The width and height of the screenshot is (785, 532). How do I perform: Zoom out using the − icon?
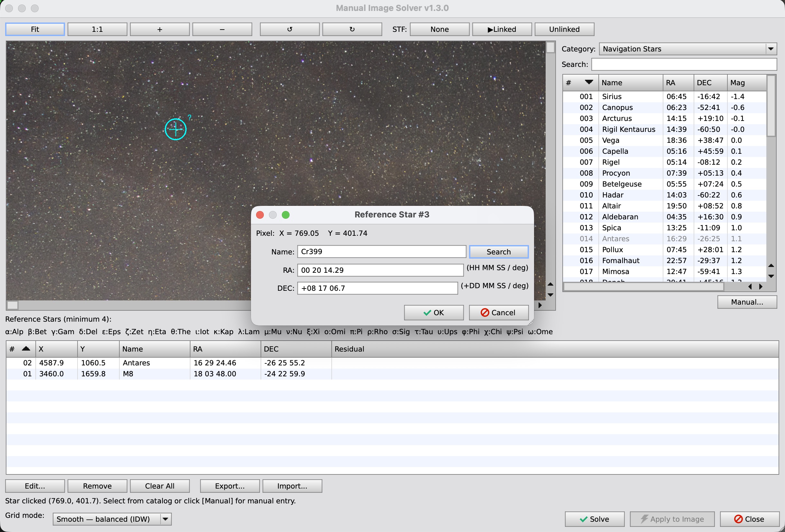pyautogui.click(x=222, y=29)
